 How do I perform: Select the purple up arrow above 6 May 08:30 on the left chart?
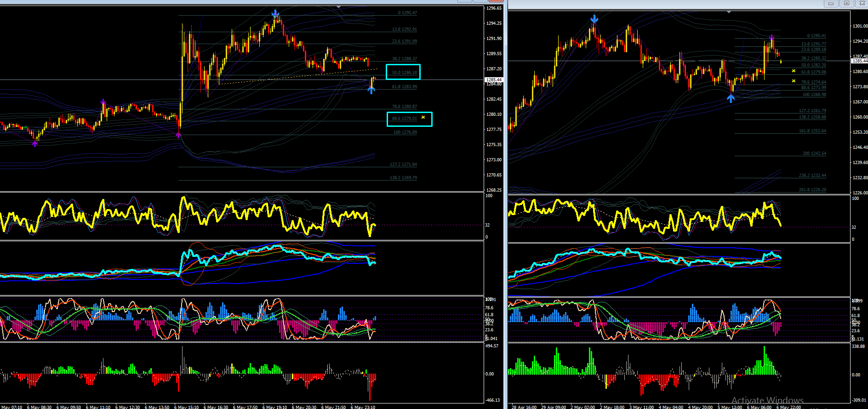tap(34, 144)
